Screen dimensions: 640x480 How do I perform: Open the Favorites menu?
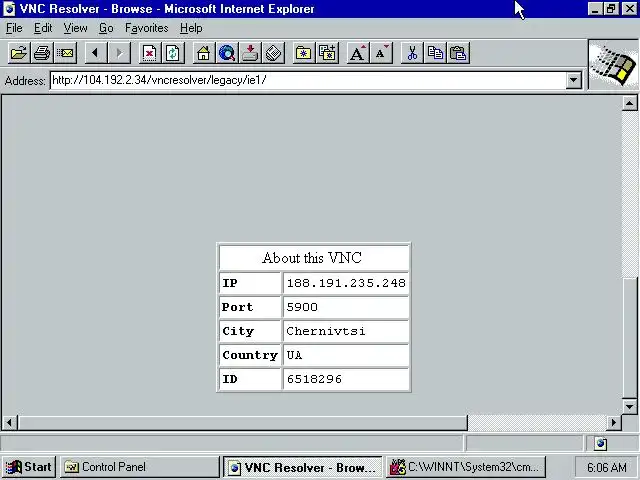tap(147, 28)
